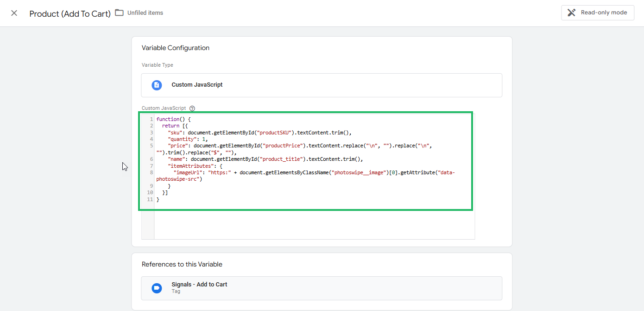Screen dimensions: 644x311
Task: Select the Custom JavaScript variable type row
Action: [x=322, y=85]
